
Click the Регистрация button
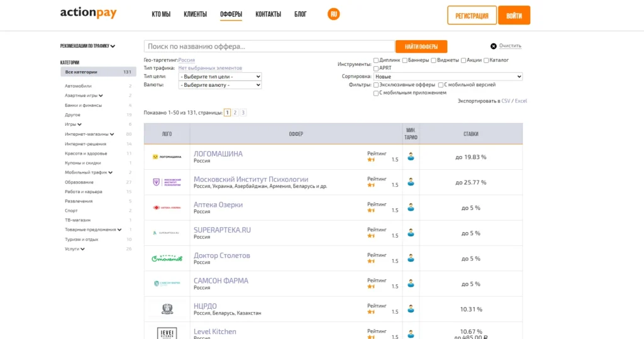point(472,16)
